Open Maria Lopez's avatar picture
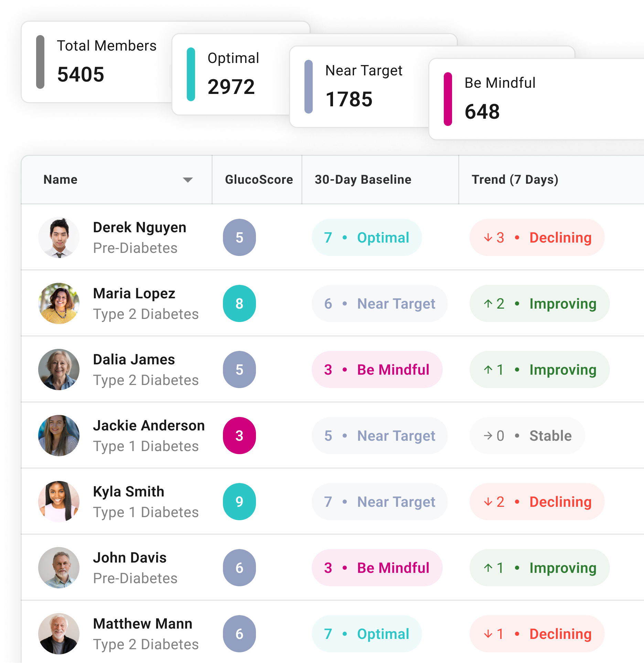 [59, 303]
